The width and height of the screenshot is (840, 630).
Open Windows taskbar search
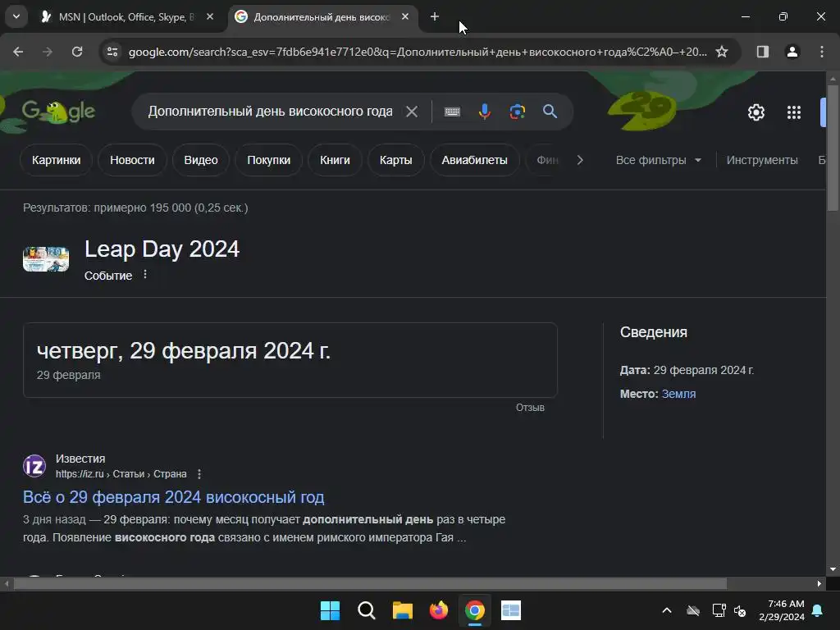click(x=367, y=610)
